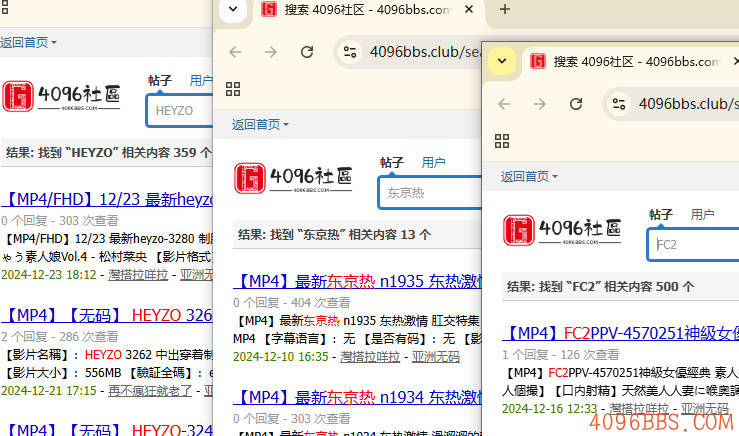Switch to the 用户 tab in the rightmost window
The image size is (739, 436).
(x=703, y=214)
